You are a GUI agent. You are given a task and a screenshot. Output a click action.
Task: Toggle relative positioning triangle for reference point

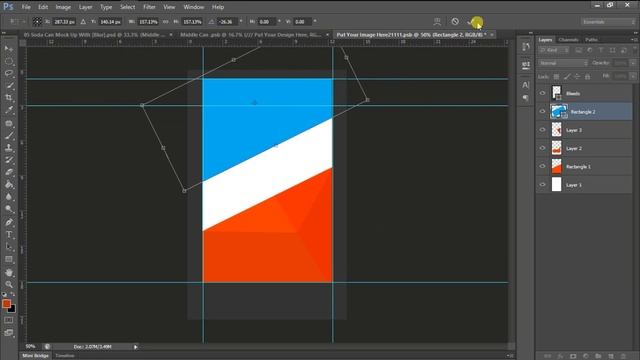point(83,22)
